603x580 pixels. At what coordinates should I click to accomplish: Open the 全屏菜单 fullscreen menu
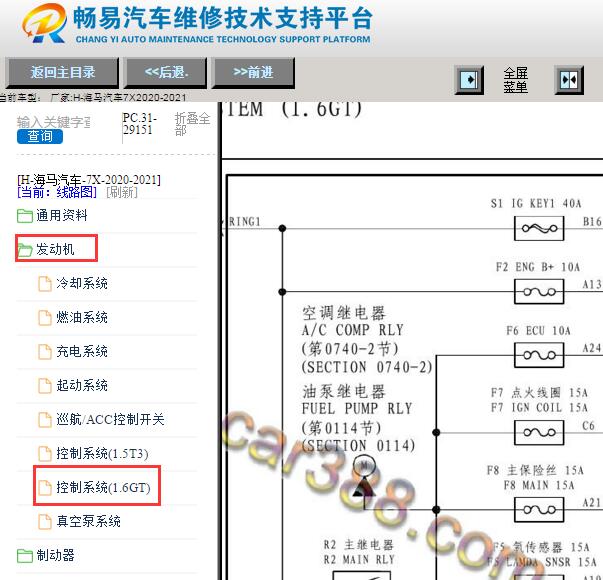tap(516, 80)
